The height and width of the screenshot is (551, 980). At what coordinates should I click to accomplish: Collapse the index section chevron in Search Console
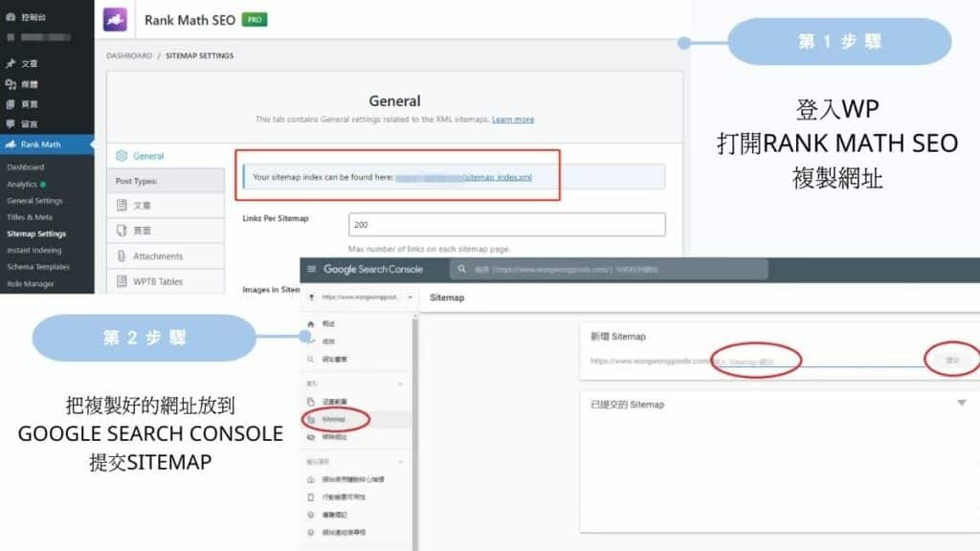pos(401,384)
